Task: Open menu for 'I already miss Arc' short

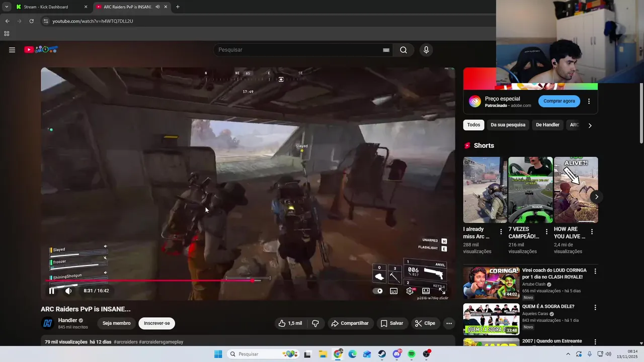Action: click(x=501, y=232)
